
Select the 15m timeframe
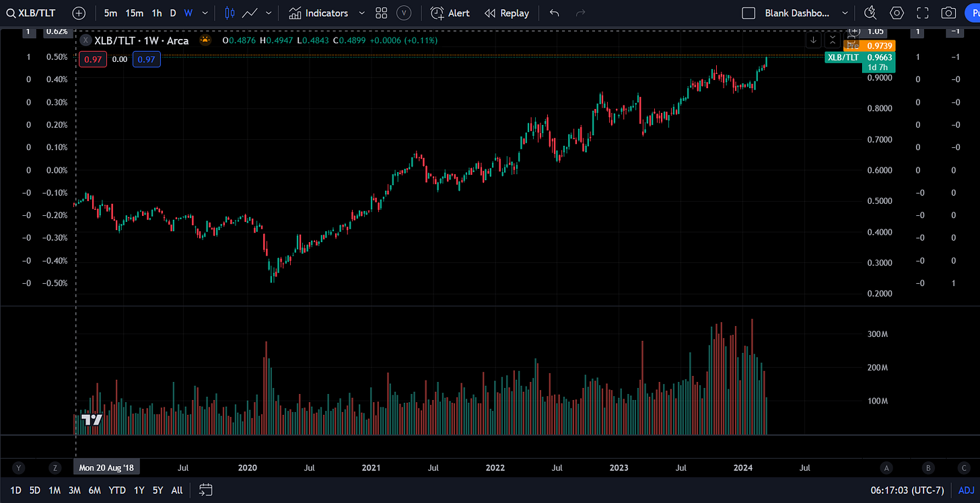134,13
